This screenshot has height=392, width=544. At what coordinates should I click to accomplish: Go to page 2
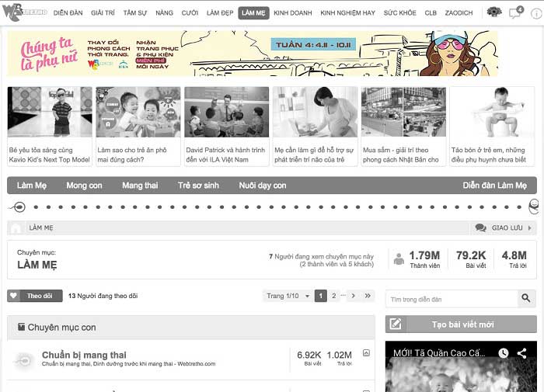(x=333, y=296)
